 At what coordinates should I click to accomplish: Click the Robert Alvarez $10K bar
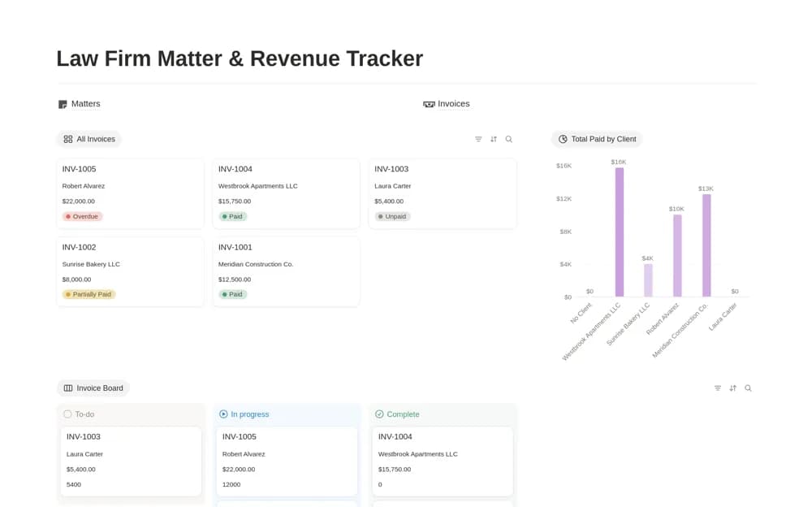point(677,256)
